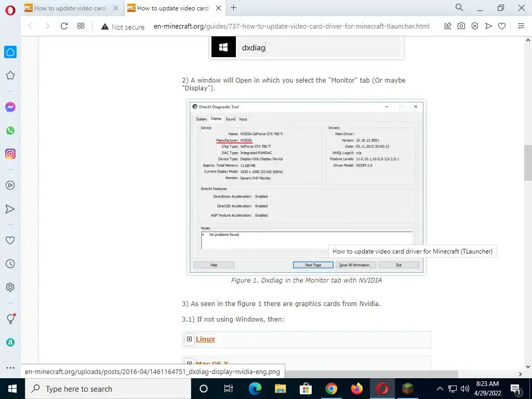
Task: Open the Player icon in the sidebar
Action: (x=10, y=185)
